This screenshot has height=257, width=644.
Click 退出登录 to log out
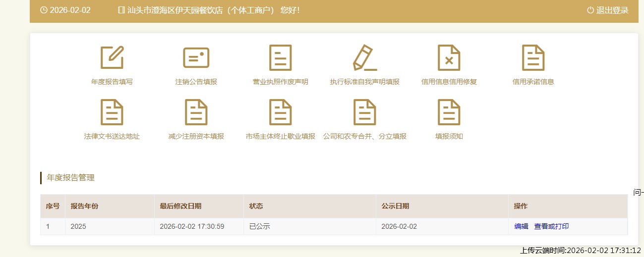pyautogui.click(x=607, y=10)
